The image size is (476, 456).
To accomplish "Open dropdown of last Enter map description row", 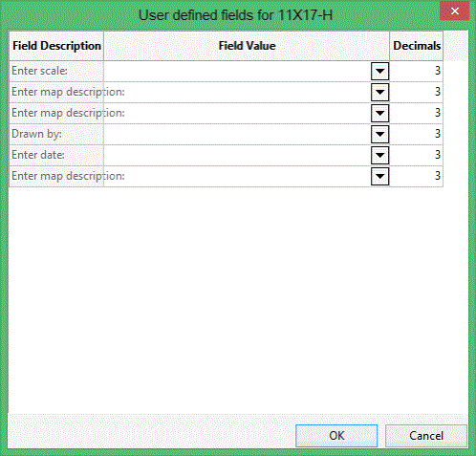I will coord(379,176).
